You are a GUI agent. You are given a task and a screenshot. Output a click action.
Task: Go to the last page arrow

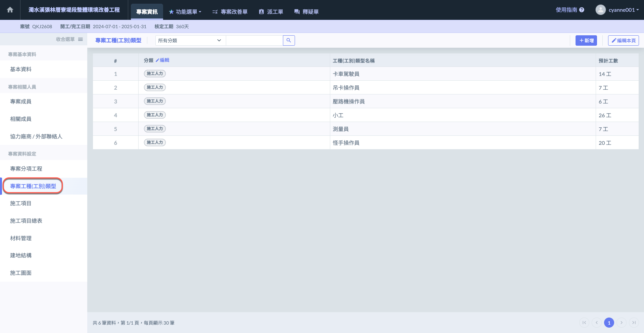tap(634, 323)
